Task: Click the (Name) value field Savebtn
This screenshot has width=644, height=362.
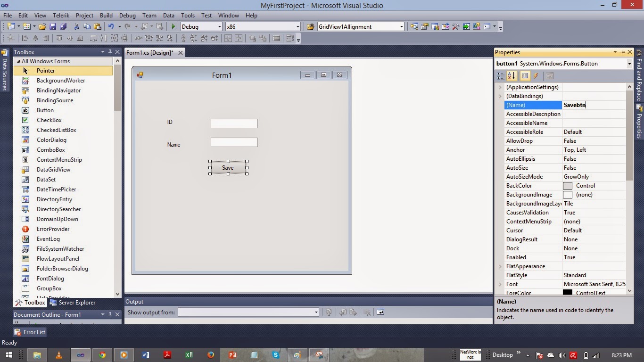Action: pyautogui.click(x=594, y=105)
